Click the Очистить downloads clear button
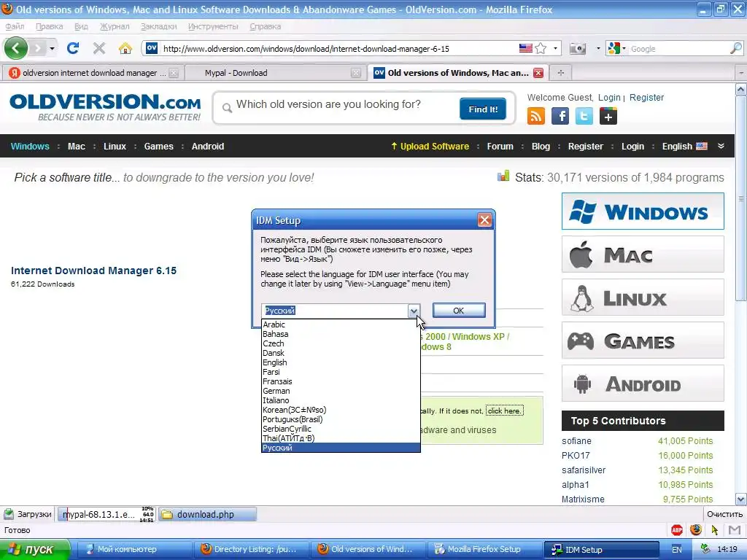 724,514
